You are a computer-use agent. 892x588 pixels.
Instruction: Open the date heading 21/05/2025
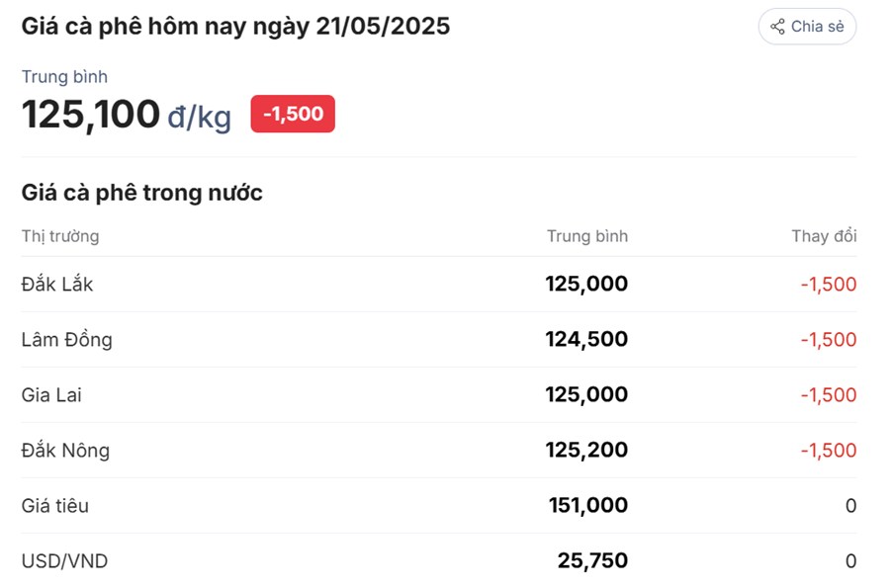pyautogui.click(x=237, y=26)
